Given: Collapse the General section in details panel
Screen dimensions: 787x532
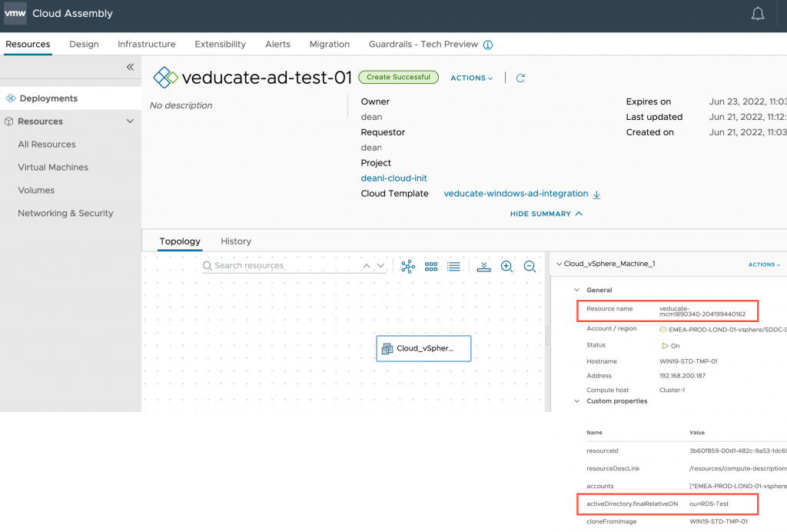Looking at the screenshot, I should click(576, 290).
